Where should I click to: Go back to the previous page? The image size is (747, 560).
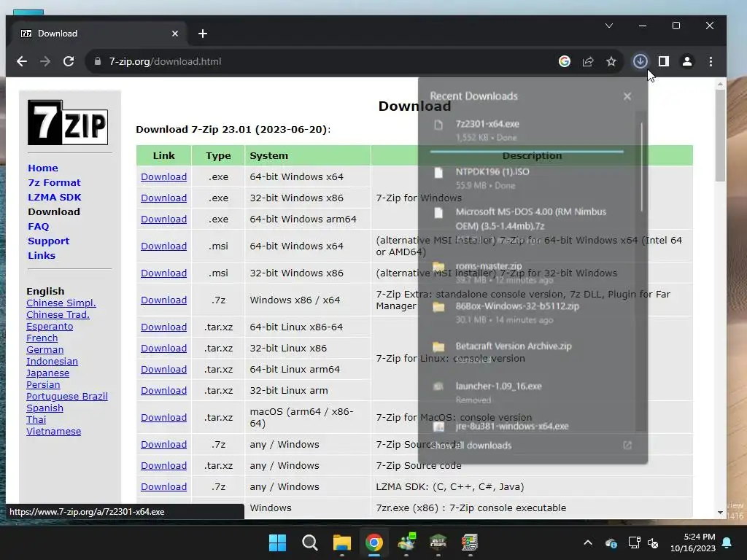pyautogui.click(x=21, y=61)
